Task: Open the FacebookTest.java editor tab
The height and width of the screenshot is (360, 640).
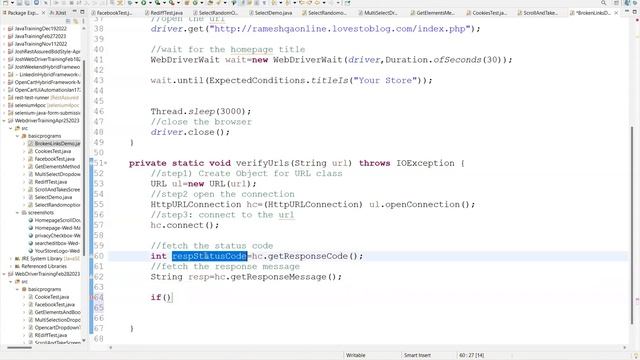Action: pyautogui.click(x=111, y=13)
